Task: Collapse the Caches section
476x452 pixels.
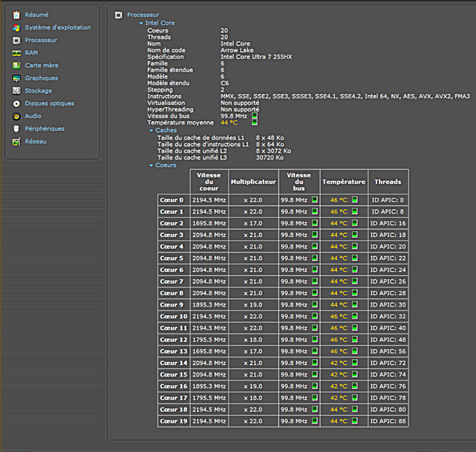Action: pos(151,130)
